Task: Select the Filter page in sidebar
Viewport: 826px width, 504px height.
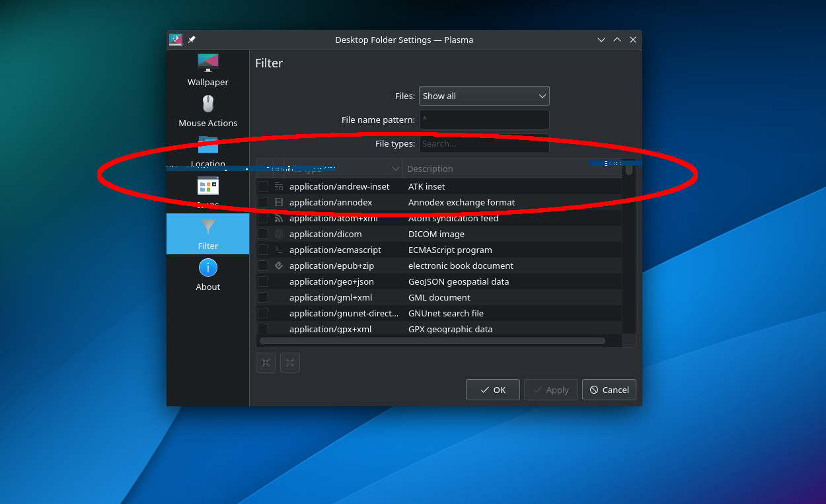Action: click(x=207, y=234)
